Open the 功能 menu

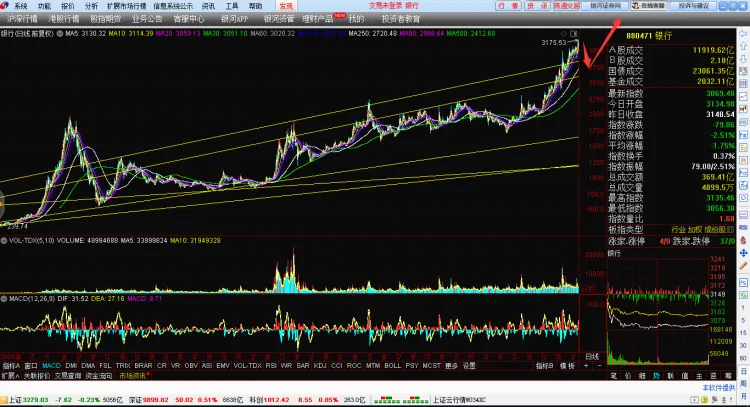pos(44,6)
